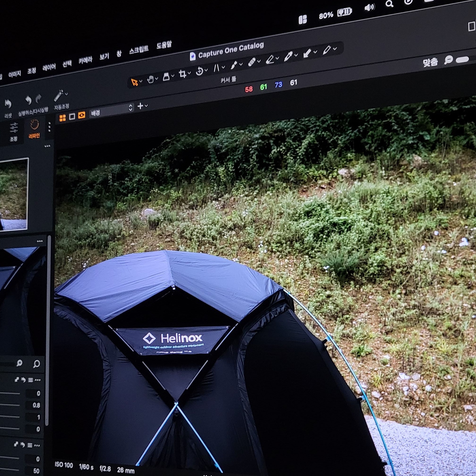The height and width of the screenshot is (476, 476).
Task: Reset the panel containing the 50 value
Action: [x=23, y=445]
